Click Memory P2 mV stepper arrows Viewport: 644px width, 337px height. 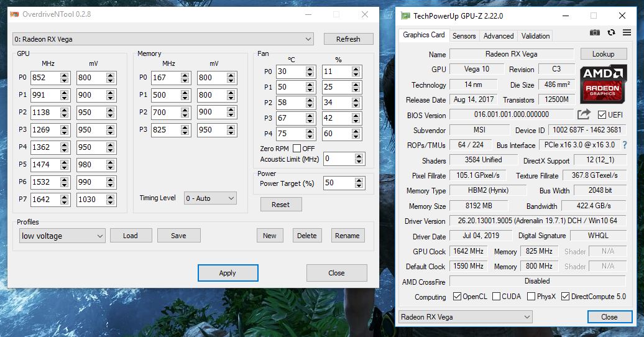pos(231,112)
